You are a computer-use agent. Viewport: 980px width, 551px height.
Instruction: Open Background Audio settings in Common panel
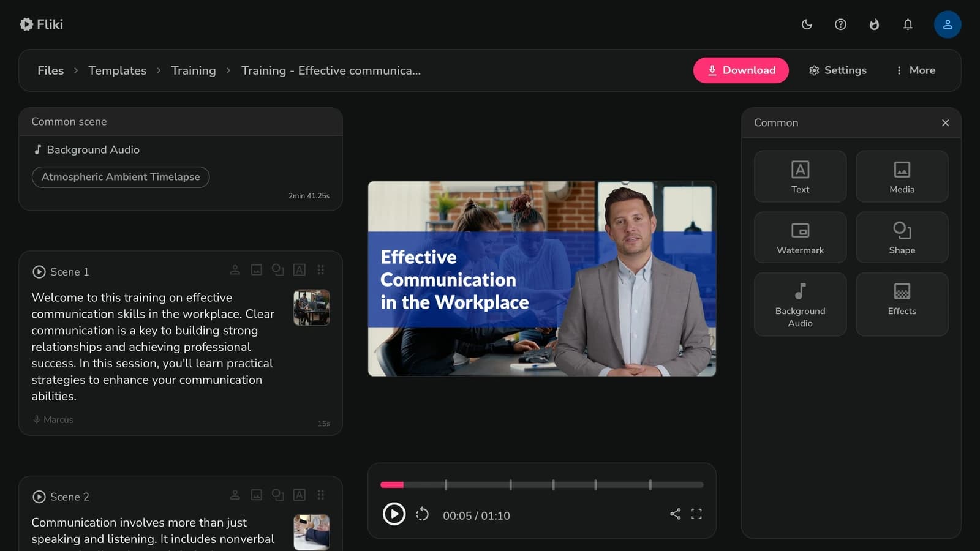(800, 304)
